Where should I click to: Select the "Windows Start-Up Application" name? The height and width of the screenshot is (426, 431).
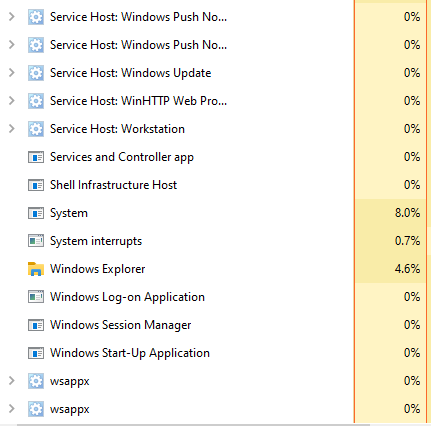tap(130, 353)
